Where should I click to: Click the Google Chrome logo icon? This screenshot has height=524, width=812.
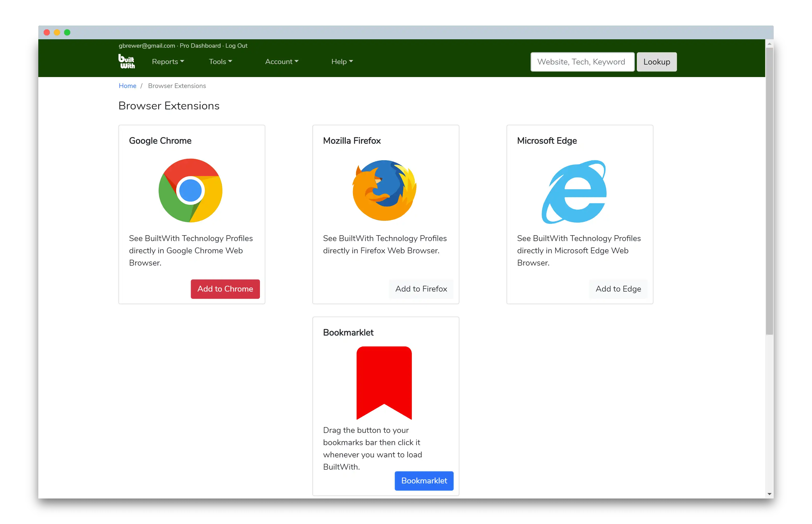tap(190, 191)
